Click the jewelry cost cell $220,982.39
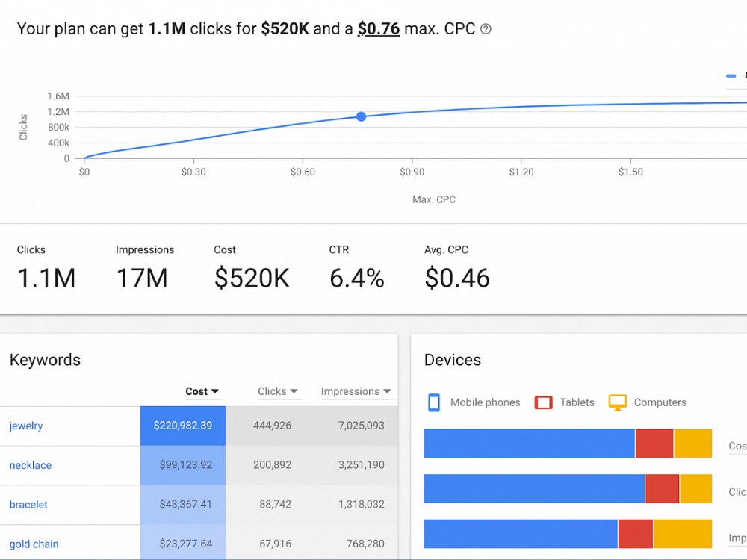Image resolution: width=747 pixels, height=560 pixels. 183,426
